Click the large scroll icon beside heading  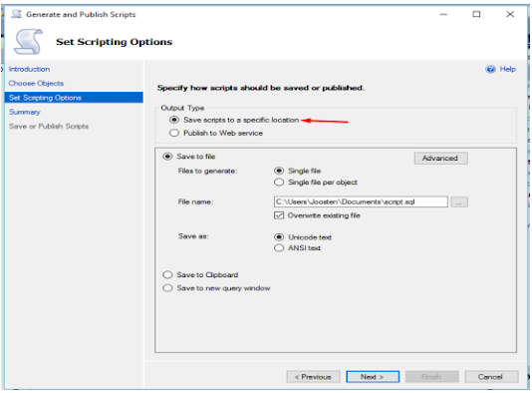click(28, 42)
